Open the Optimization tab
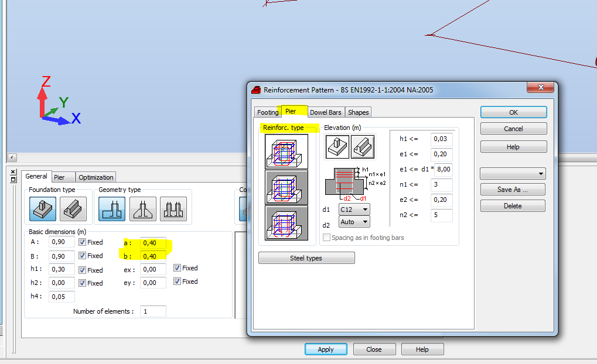 click(x=95, y=177)
